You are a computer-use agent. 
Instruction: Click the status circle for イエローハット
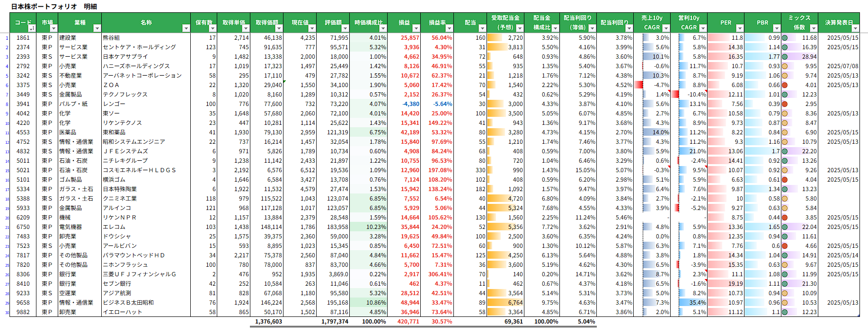(785, 312)
